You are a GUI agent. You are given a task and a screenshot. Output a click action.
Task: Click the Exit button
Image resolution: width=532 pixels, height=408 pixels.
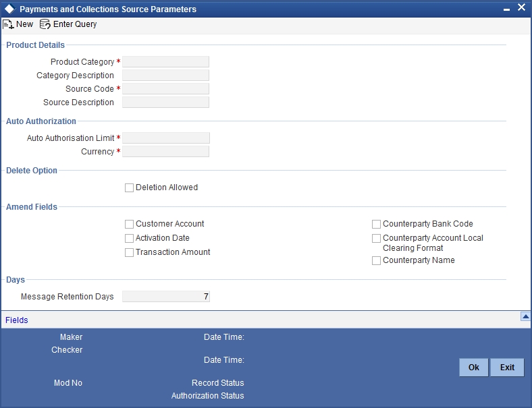[507, 368]
